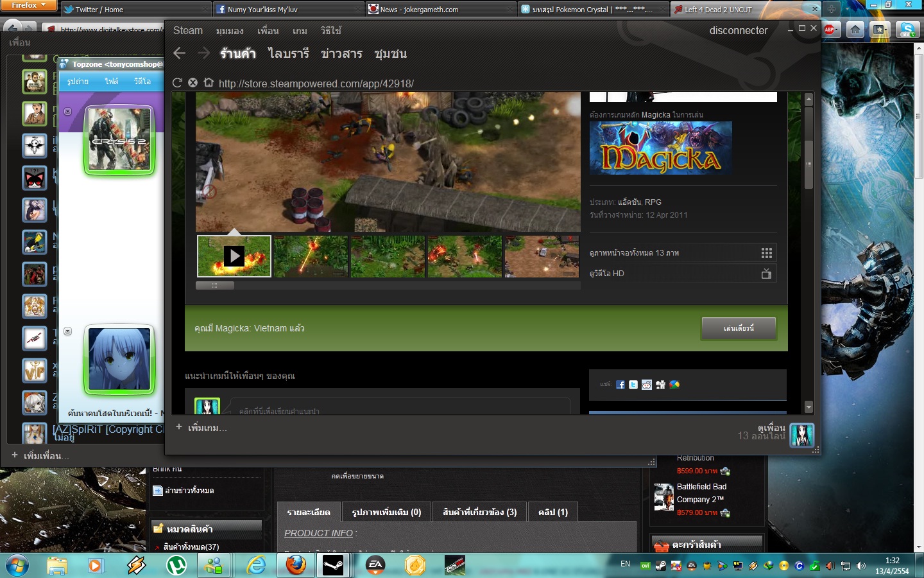The image size is (924, 578).
Task: Open the Steam menu
Action: pos(188,30)
